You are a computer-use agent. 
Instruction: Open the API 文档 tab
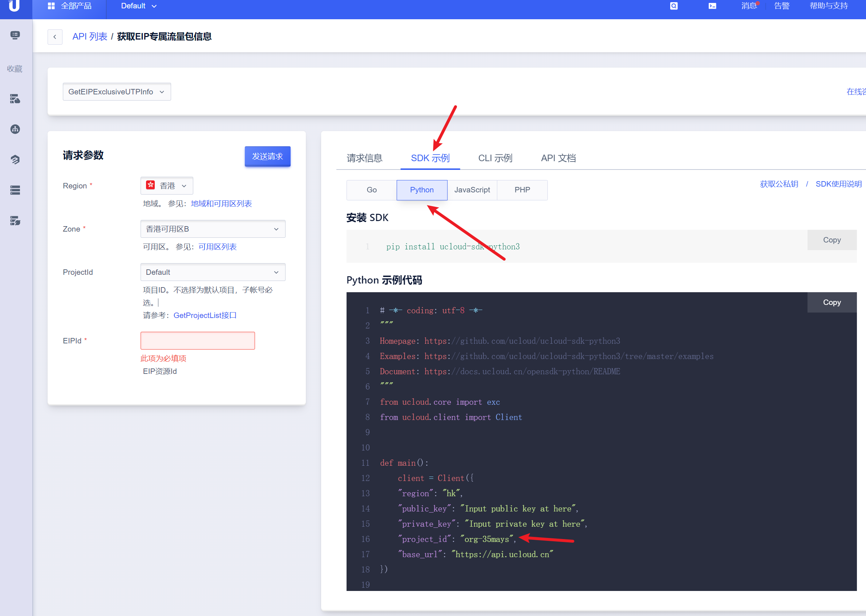559,158
